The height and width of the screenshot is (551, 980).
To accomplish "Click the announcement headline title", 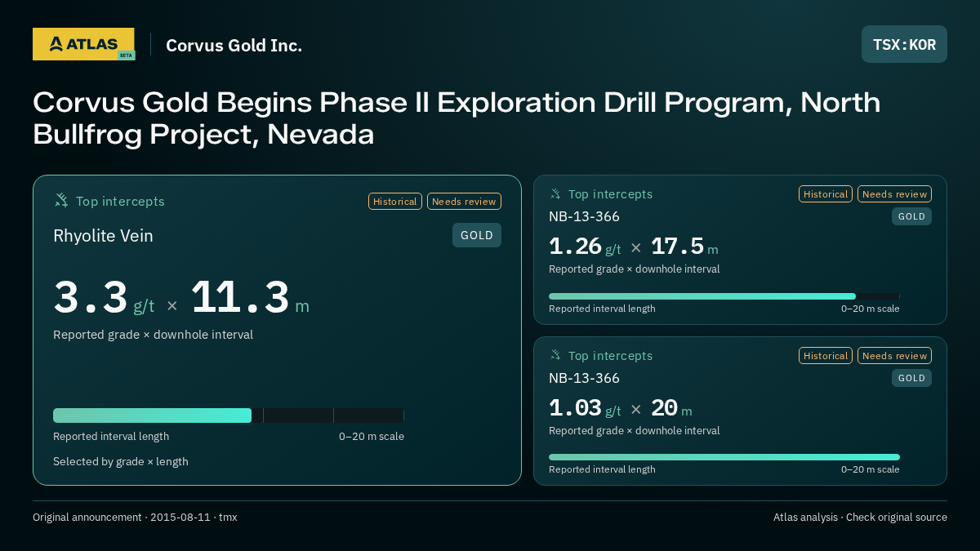I will tap(457, 118).
